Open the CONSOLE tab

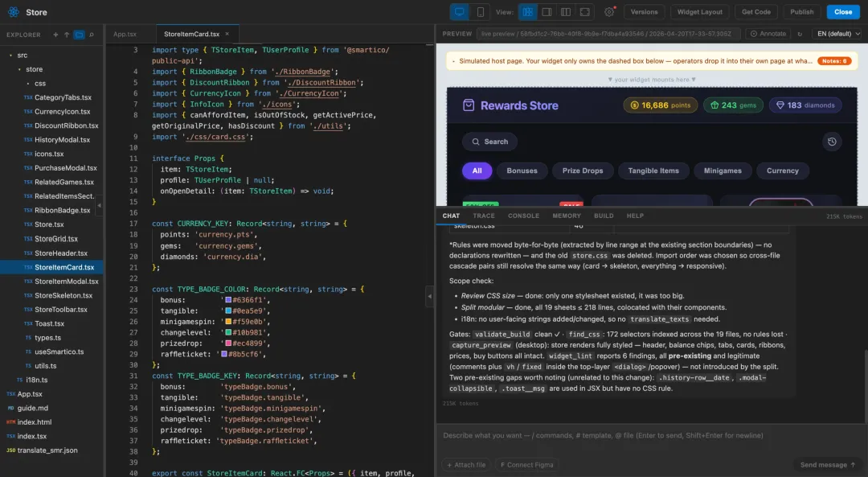tap(523, 216)
